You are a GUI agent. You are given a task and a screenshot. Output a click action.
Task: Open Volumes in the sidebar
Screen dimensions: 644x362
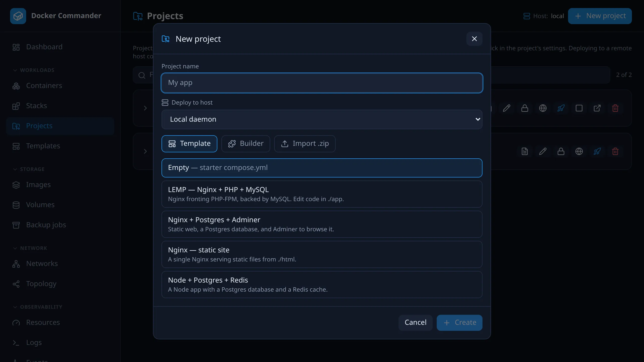pyautogui.click(x=60, y=205)
